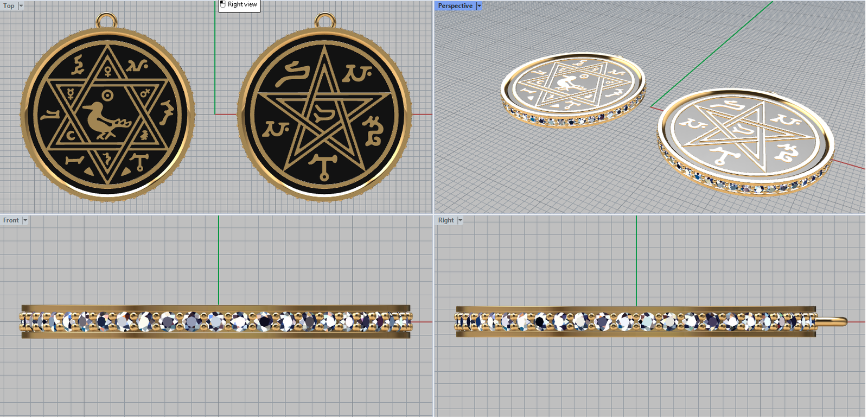Activate the Top viewport title label
Screen dimensions: 868x419
(9, 6)
